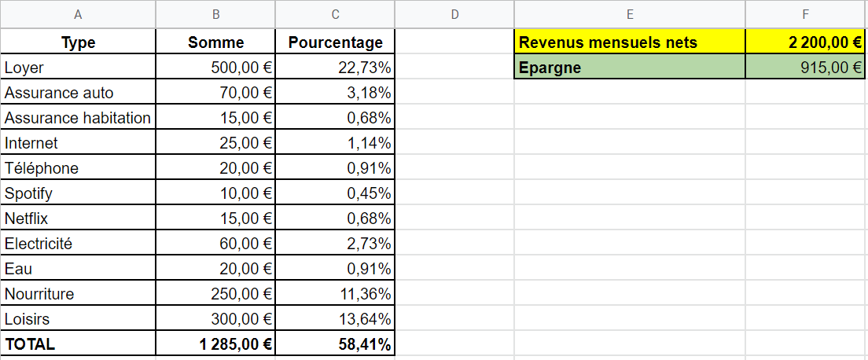The image size is (868, 360).
Task: Click the column C header
Action: [x=335, y=14]
